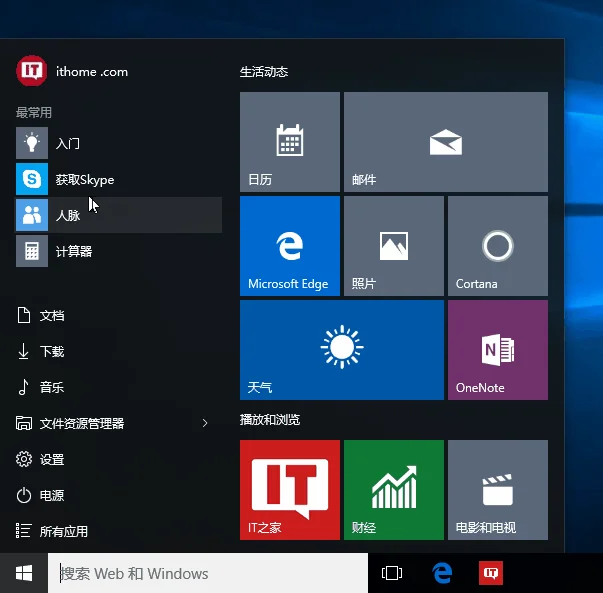Select the 获取Skype menu entry label
The image size is (603, 593).
tap(85, 180)
